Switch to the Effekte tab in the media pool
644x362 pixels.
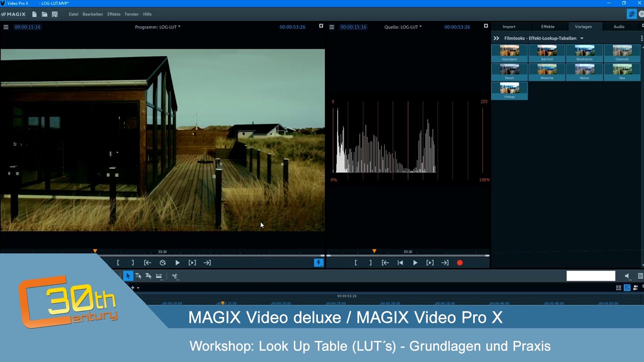(547, 27)
